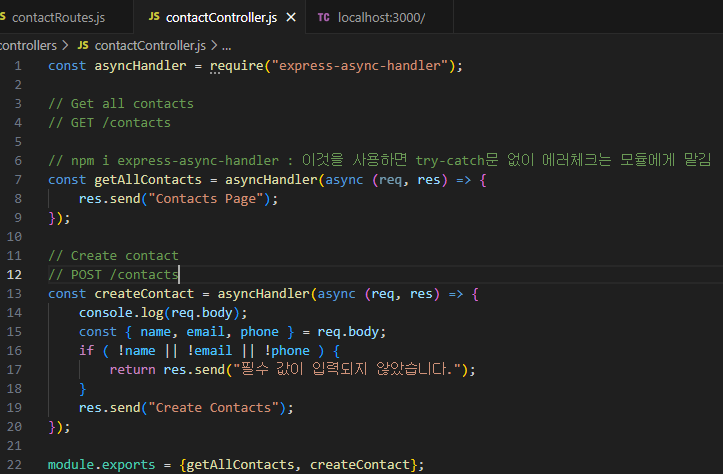This screenshot has height=474, width=723.
Task: Click the "// Create contact" comment
Action: 113,256
